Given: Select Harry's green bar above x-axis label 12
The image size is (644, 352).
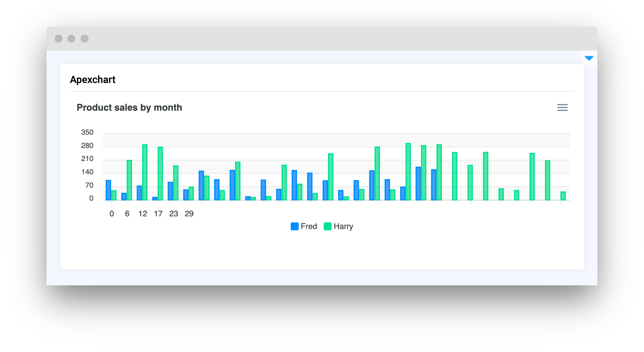Looking at the screenshot, I should (x=145, y=172).
